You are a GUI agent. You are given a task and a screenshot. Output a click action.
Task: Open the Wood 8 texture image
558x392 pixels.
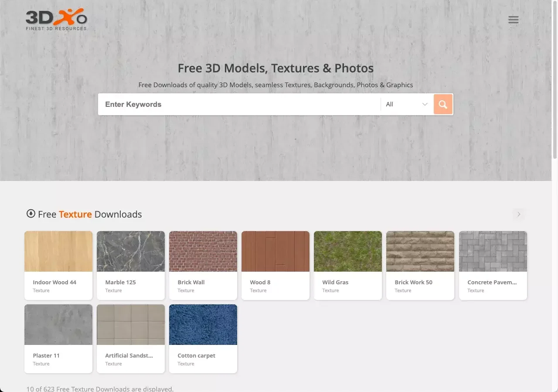(276, 251)
